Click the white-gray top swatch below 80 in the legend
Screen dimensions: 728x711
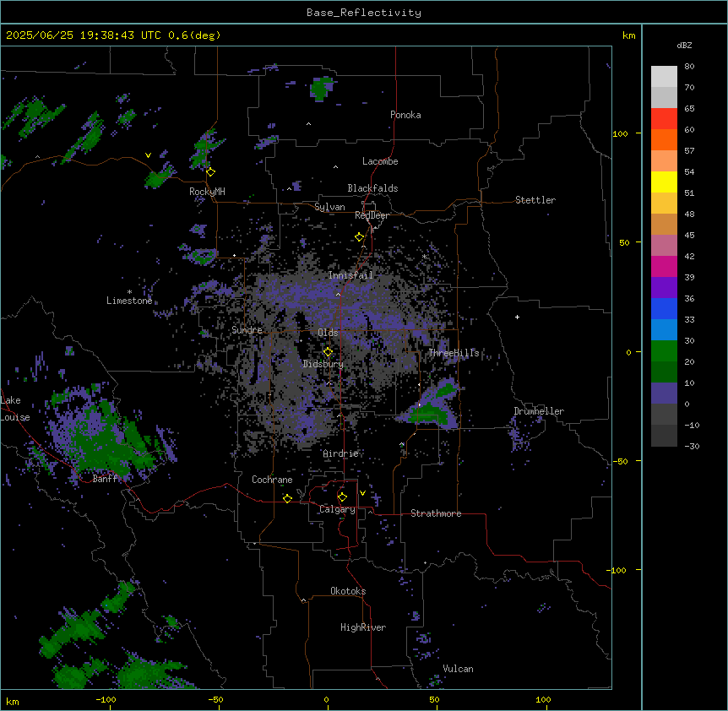click(x=664, y=77)
